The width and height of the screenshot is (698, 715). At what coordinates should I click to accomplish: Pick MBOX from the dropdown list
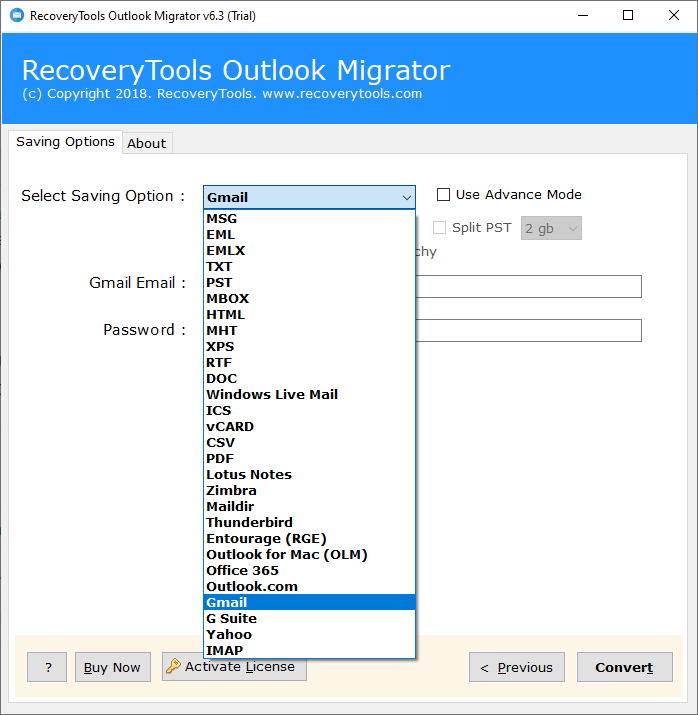tap(309, 298)
